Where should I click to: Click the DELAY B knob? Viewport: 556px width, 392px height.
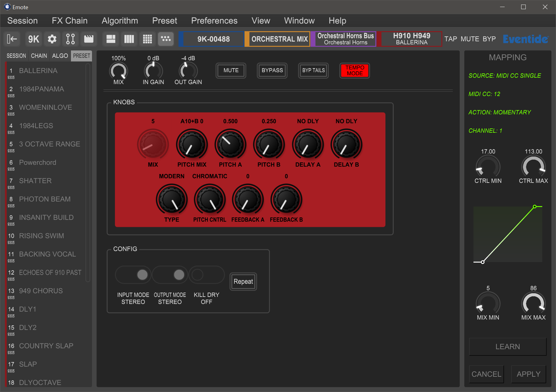tap(346, 144)
